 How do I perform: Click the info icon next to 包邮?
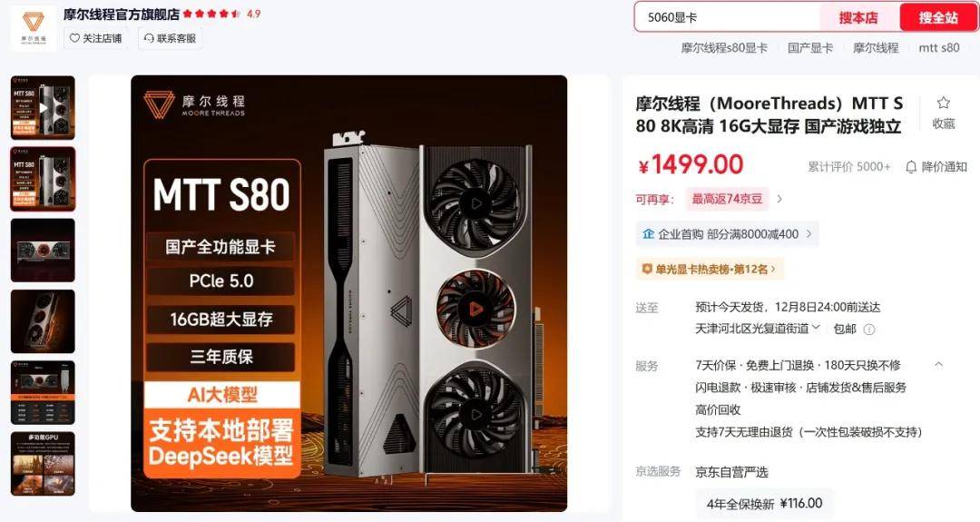(868, 329)
